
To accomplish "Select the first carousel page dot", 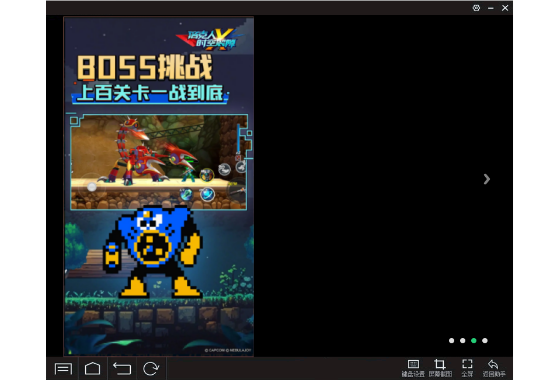I will point(451,340).
